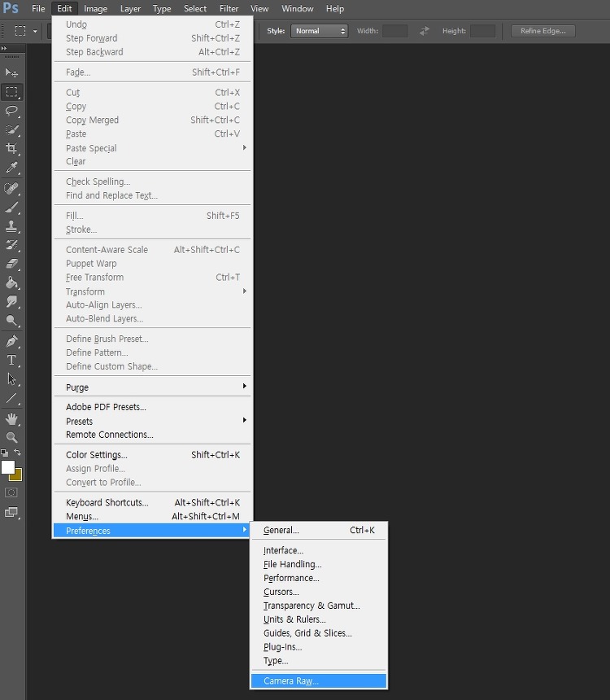
Task: Toggle Quick Mask mode icon
Action: [11, 492]
